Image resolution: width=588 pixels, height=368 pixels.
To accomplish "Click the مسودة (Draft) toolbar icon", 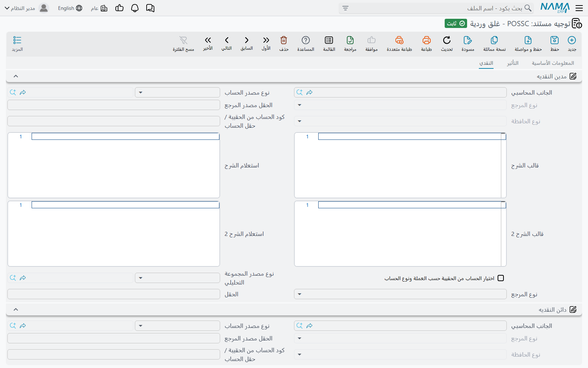I will (468, 40).
